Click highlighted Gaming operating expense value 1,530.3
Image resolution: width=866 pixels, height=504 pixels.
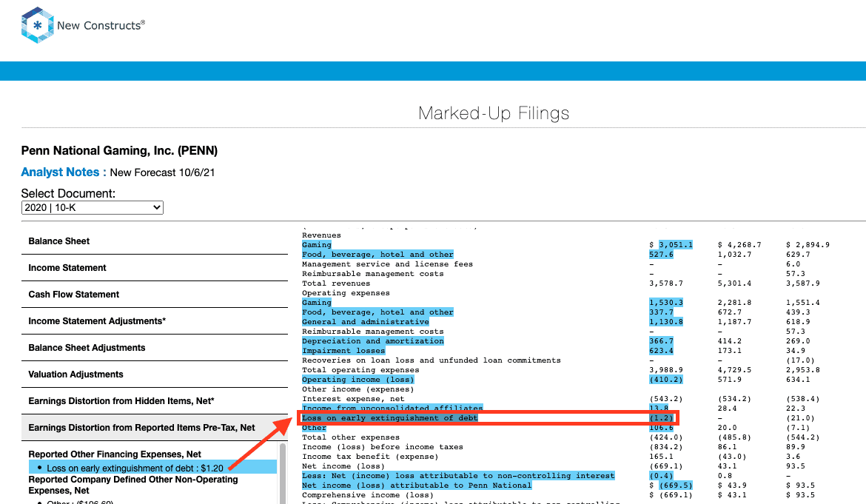point(666,303)
